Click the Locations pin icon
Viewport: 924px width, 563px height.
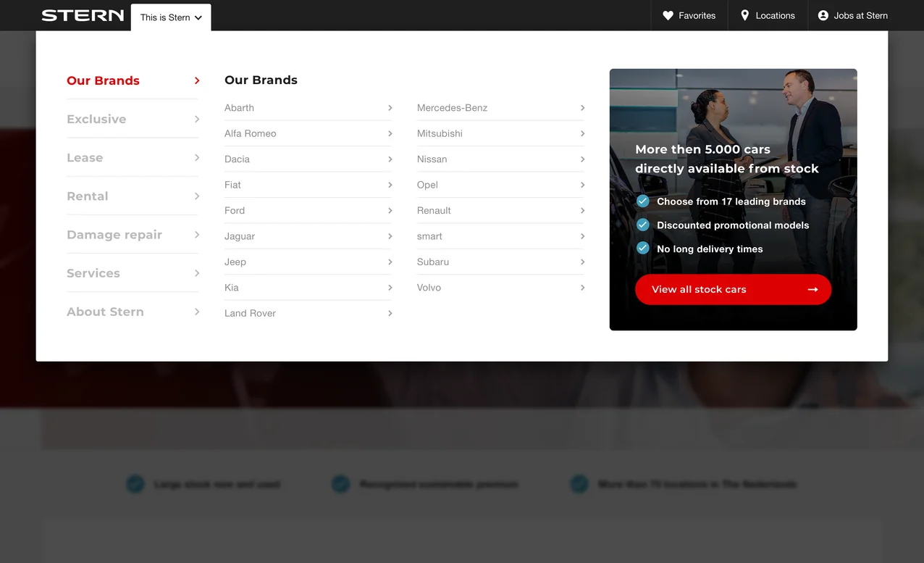tap(744, 15)
